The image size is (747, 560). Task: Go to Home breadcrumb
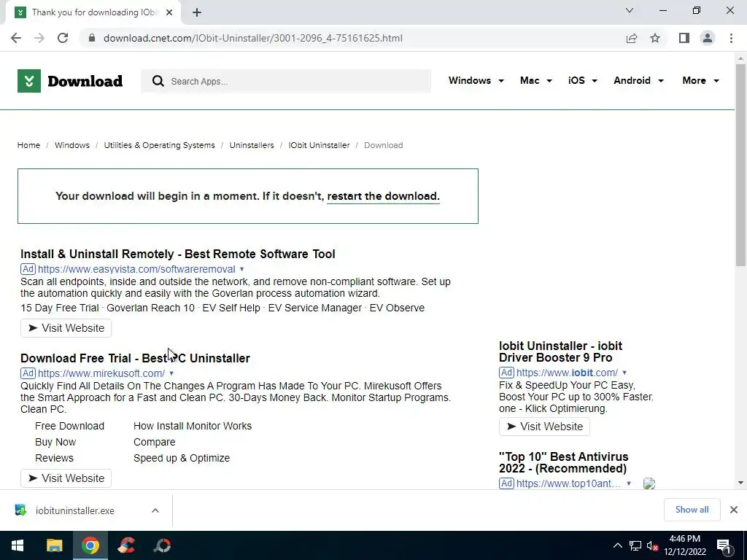coord(28,145)
